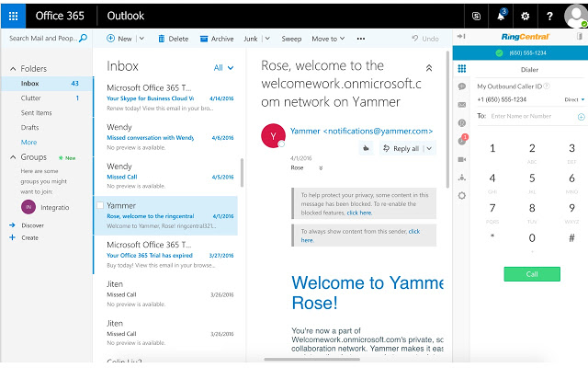Screen dimensions: 588x368
Task: Collapse message header with double chevron
Action: pos(429,68)
